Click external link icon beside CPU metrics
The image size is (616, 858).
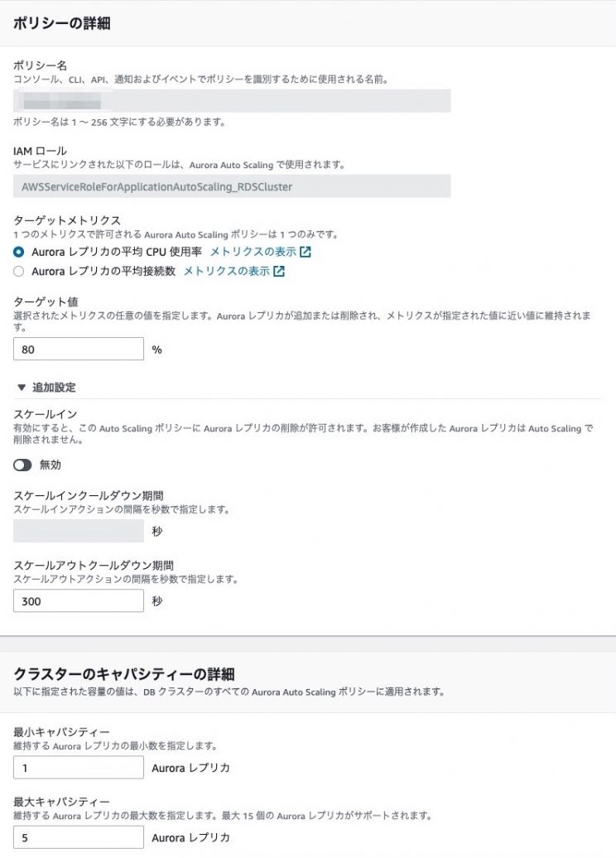tap(306, 252)
